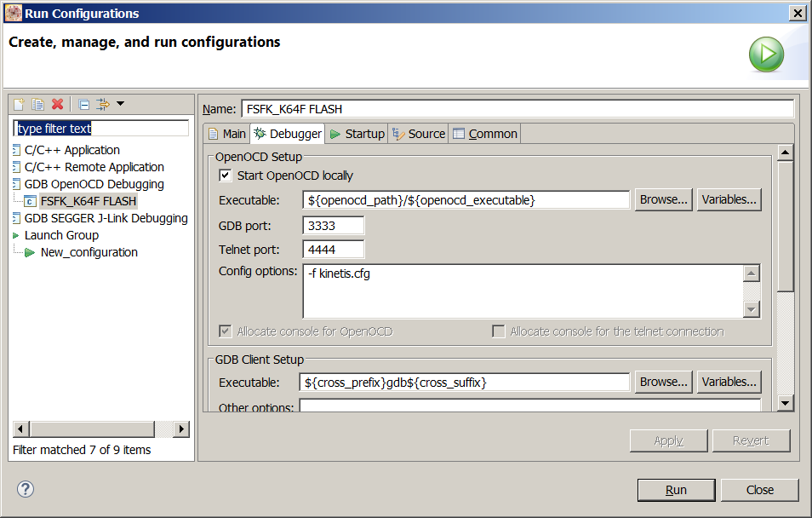This screenshot has width=812, height=518.
Task: Click the Run button
Action: click(x=676, y=490)
